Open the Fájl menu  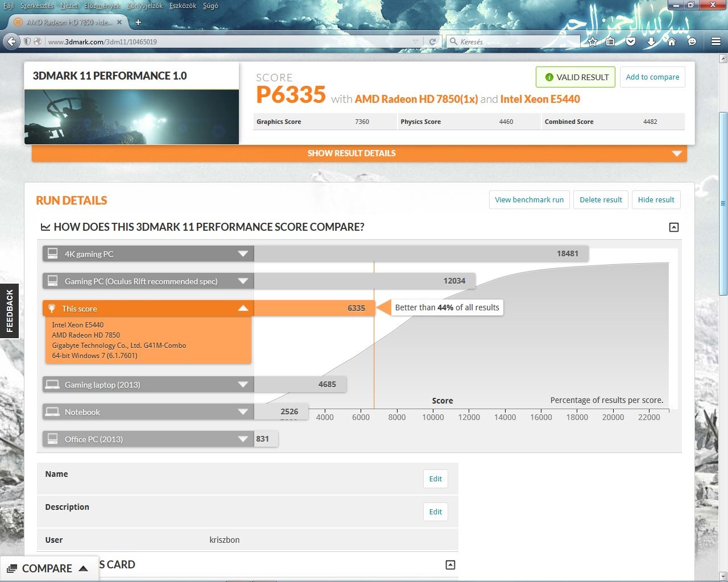click(x=9, y=6)
